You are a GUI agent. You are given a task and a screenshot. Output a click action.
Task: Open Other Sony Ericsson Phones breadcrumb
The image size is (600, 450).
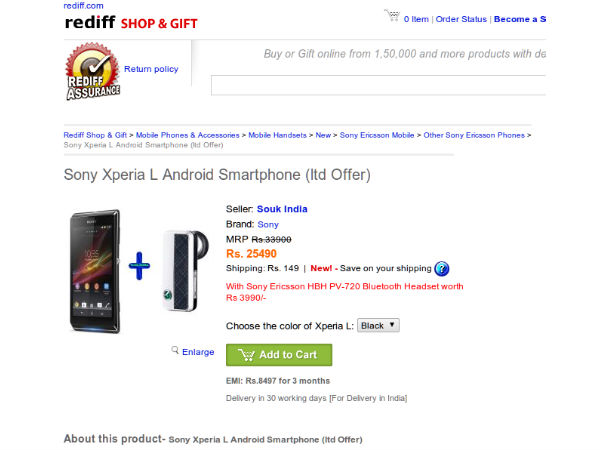pos(474,135)
